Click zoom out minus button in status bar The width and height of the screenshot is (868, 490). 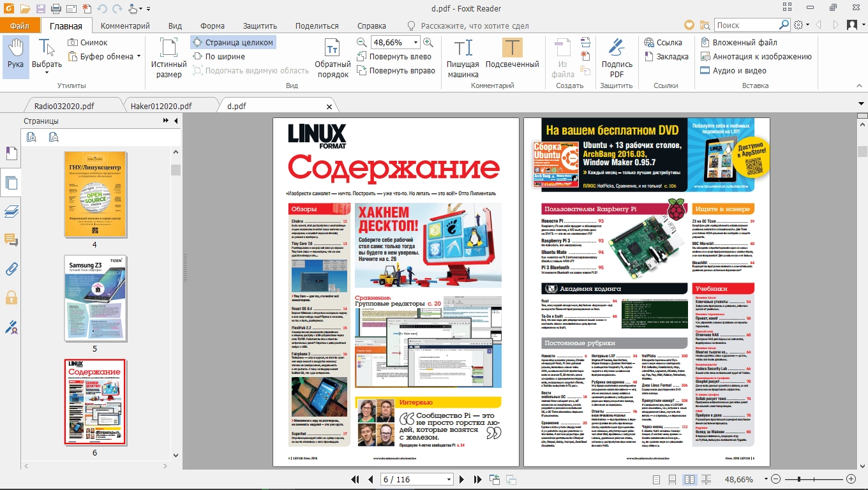(776, 479)
